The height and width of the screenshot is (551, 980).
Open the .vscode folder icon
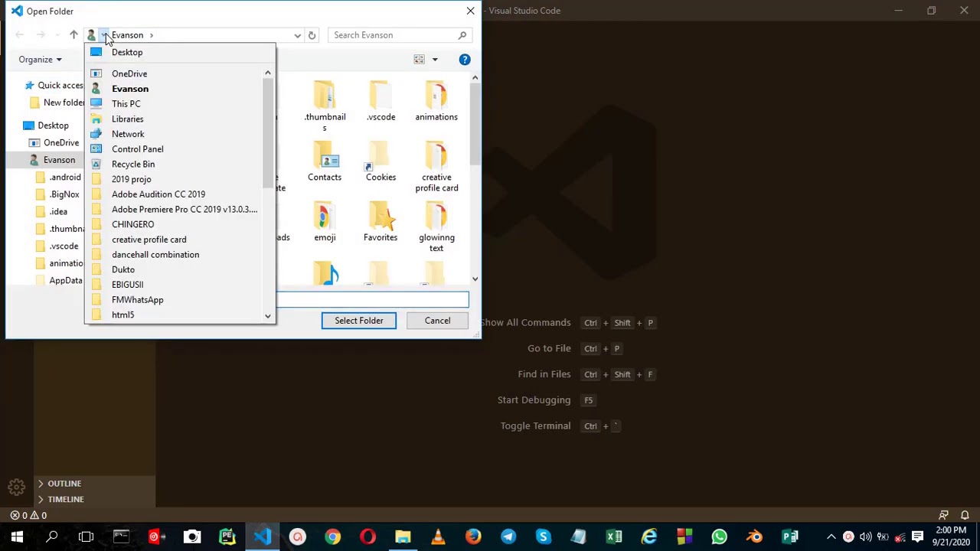pyautogui.click(x=381, y=101)
